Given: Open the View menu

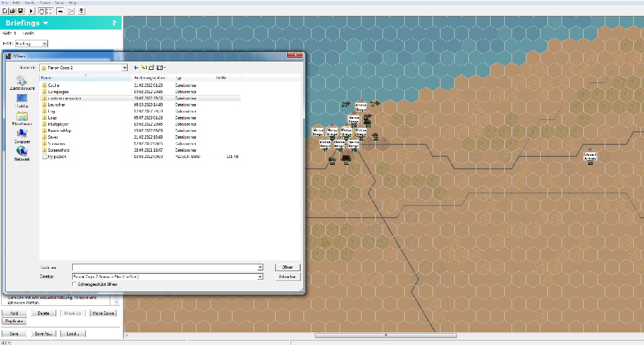Looking at the screenshot, I should tap(60, 2).
